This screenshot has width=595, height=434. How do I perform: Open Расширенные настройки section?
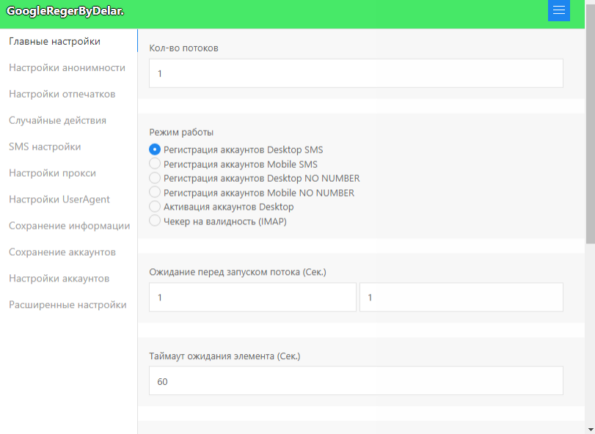pos(69,305)
